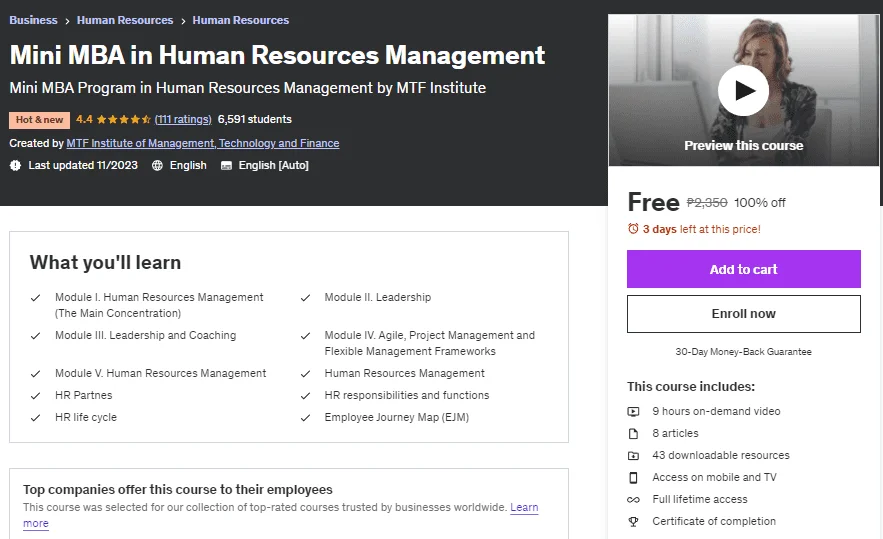This screenshot has width=883, height=539.
Task: Click the Free price label
Action: pos(653,202)
